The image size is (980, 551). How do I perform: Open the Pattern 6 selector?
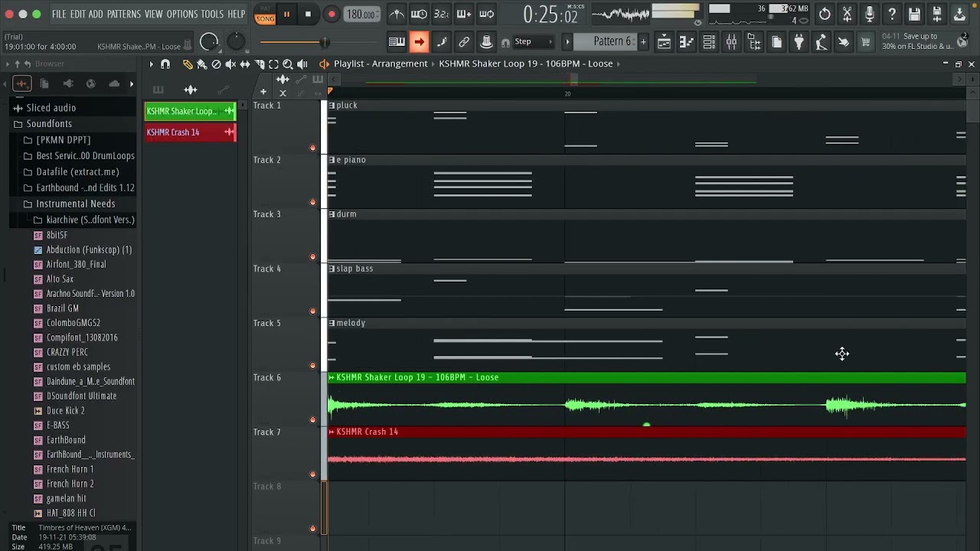612,42
